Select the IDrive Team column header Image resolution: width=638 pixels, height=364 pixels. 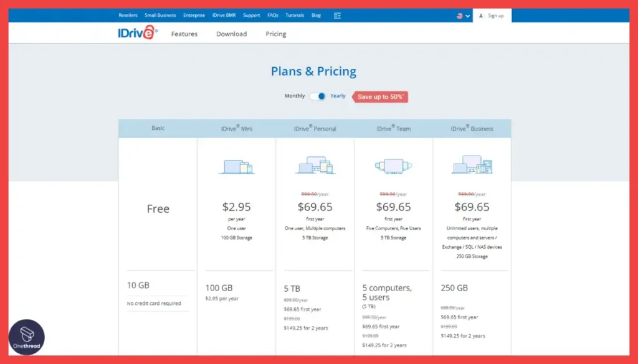[394, 128]
